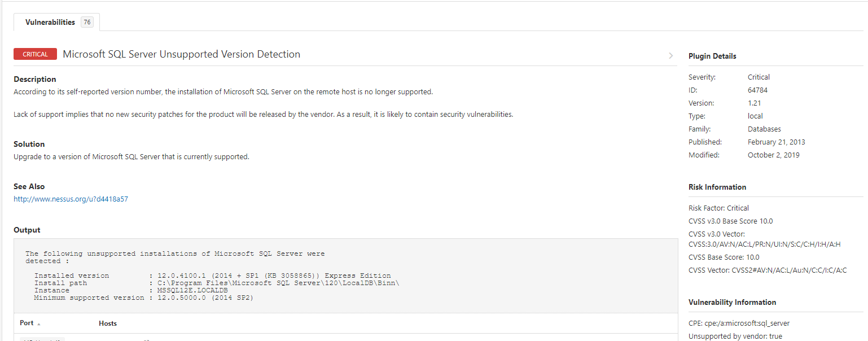Click the Microsoft SQL Server vulnerability title
Viewport: 868px width, 341px height.
(181, 54)
